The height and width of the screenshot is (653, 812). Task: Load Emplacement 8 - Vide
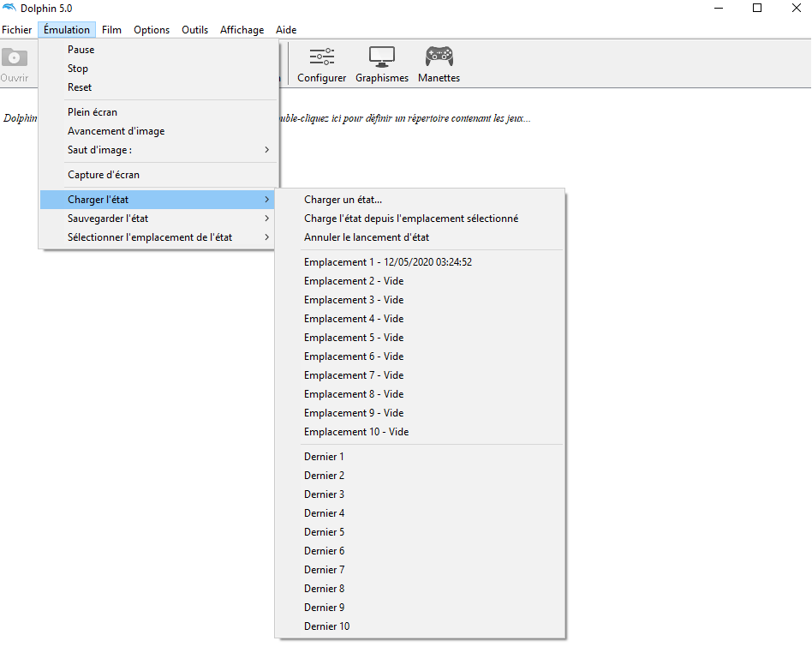click(x=420, y=394)
